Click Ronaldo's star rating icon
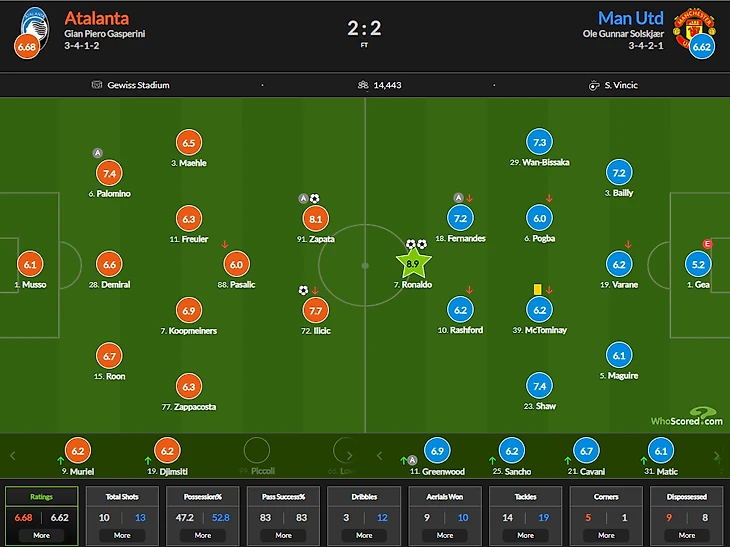730x547 pixels. 414,264
